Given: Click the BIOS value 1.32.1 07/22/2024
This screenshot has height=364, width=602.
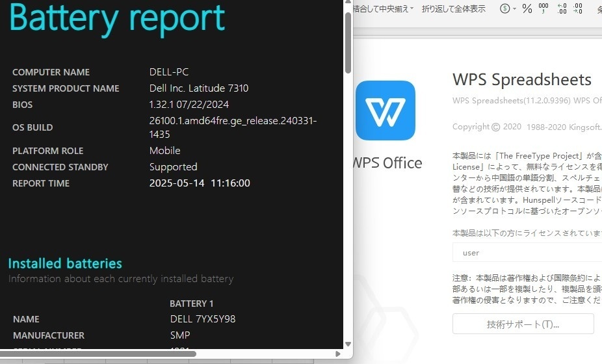Looking at the screenshot, I should tap(189, 105).
